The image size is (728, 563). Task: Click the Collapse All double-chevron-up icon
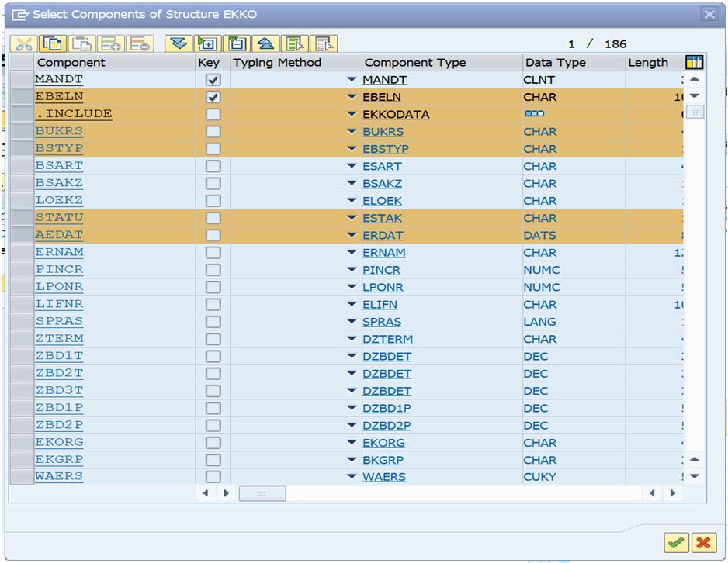265,44
